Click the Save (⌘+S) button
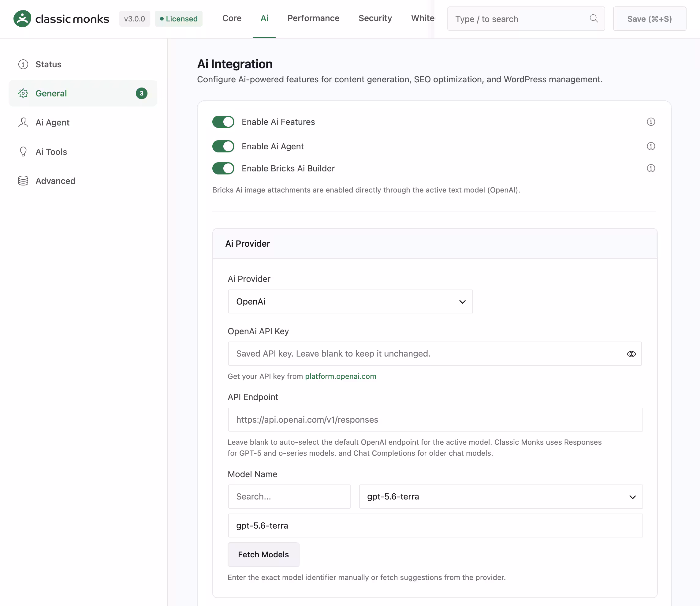700x606 pixels. tap(649, 19)
